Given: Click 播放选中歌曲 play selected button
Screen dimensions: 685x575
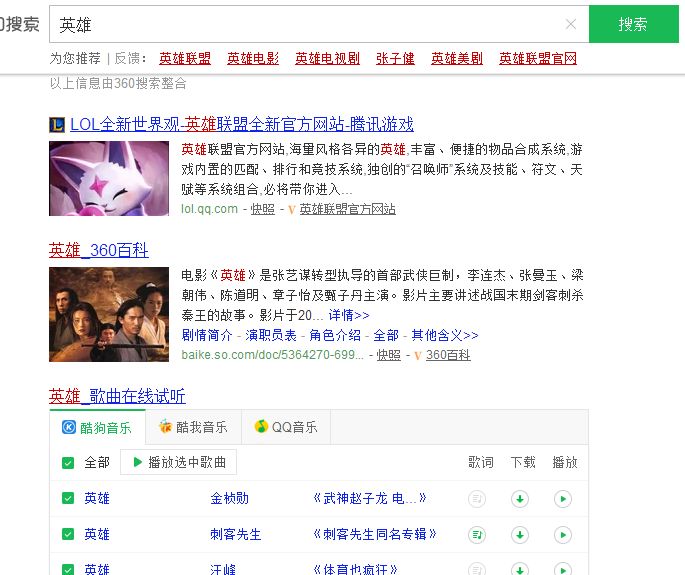Looking at the screenshot, I should click(178, 462).
